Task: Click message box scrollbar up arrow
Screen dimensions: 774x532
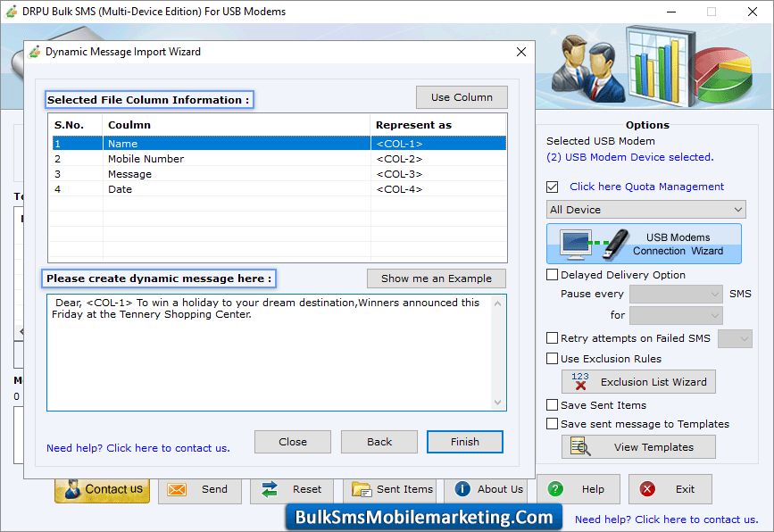Action: (x=497, y=303)
